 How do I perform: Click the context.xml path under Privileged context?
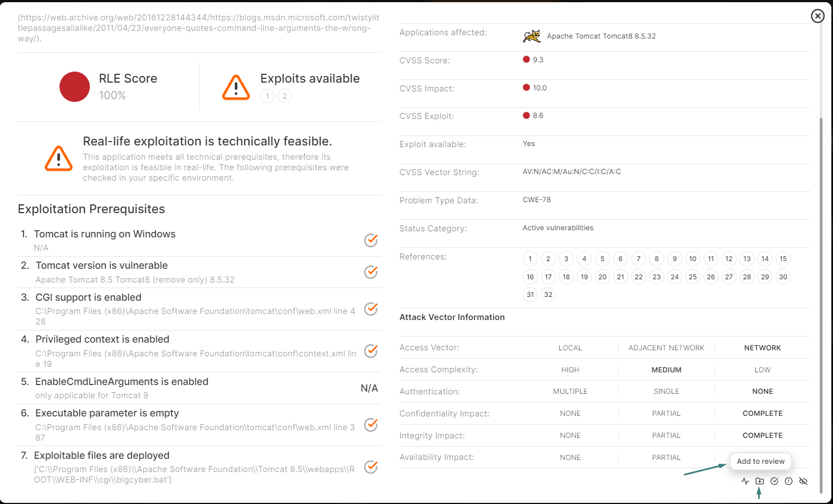coord(196,359)
